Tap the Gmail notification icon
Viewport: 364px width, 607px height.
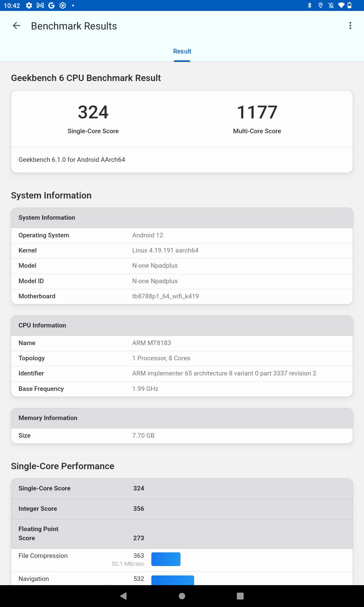point(40,5)
